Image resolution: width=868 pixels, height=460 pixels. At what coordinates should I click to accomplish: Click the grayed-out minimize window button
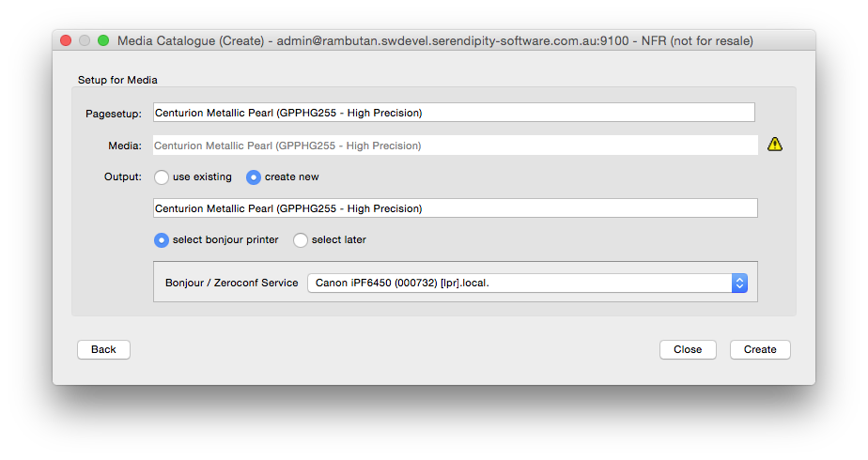click(85, 40)
